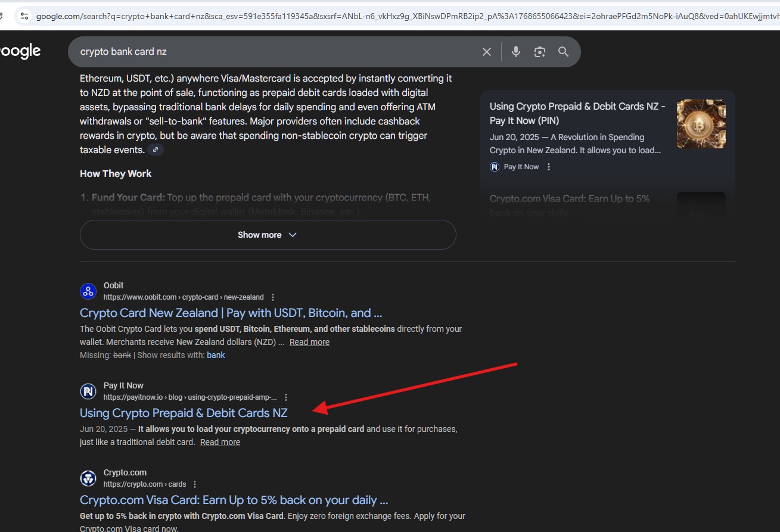This screenshot has width=780, height=532.
Task: Show results with "bank" link
Action: [216, 355]
